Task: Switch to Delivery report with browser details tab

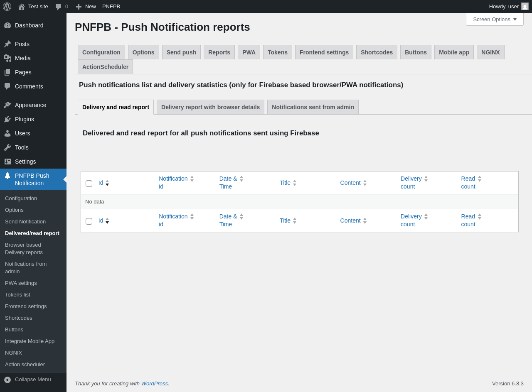Action: 210,107
